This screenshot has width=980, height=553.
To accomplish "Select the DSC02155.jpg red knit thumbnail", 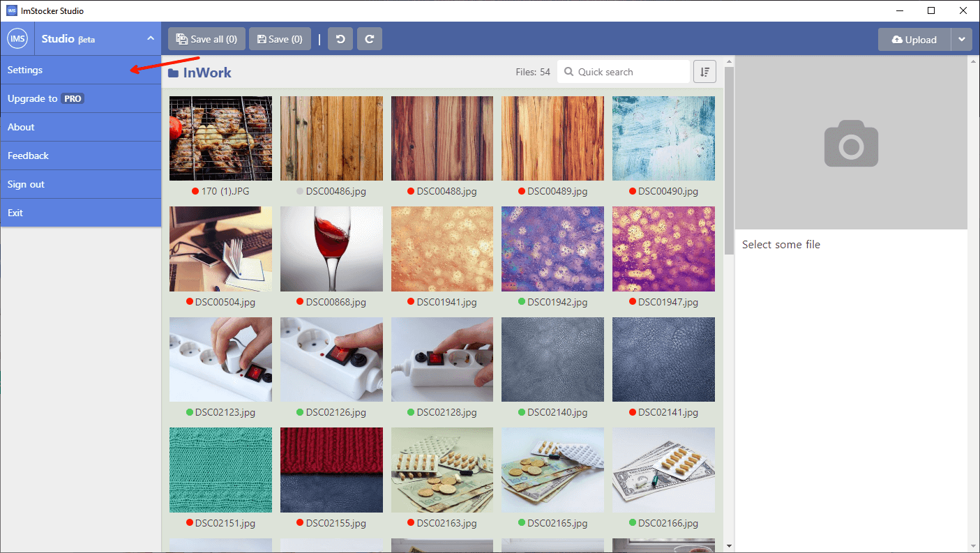I will pyautogui.click(x=331, y=470).
